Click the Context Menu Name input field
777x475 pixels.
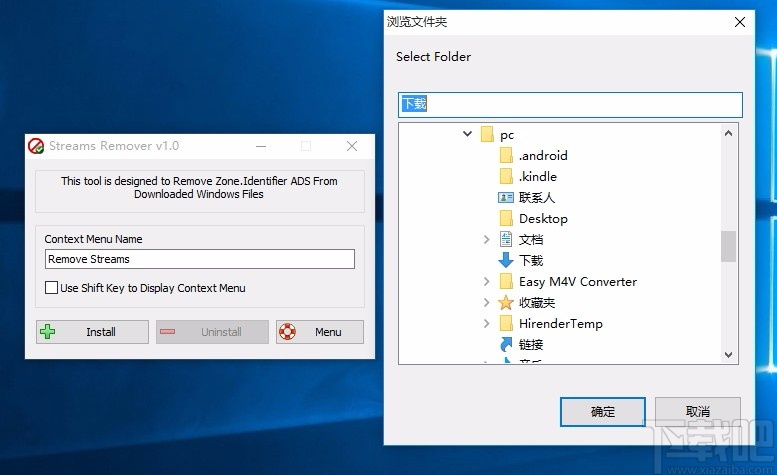200,259
